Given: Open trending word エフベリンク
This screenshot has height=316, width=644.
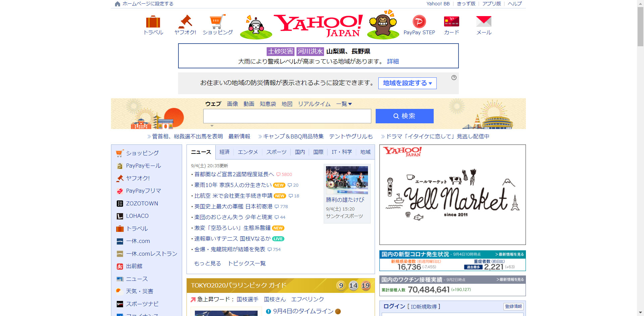Looking at the screenshot, I should pos(308,299).
